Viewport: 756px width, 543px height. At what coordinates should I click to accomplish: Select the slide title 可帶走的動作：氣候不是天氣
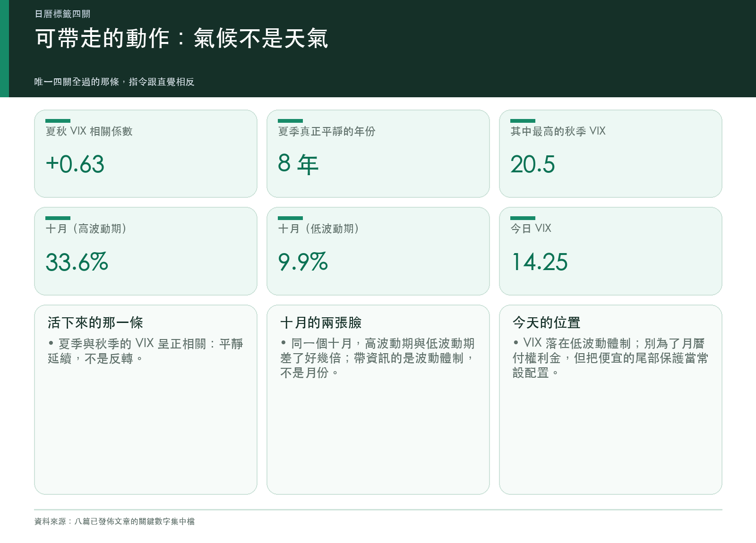tap(181, 38)
